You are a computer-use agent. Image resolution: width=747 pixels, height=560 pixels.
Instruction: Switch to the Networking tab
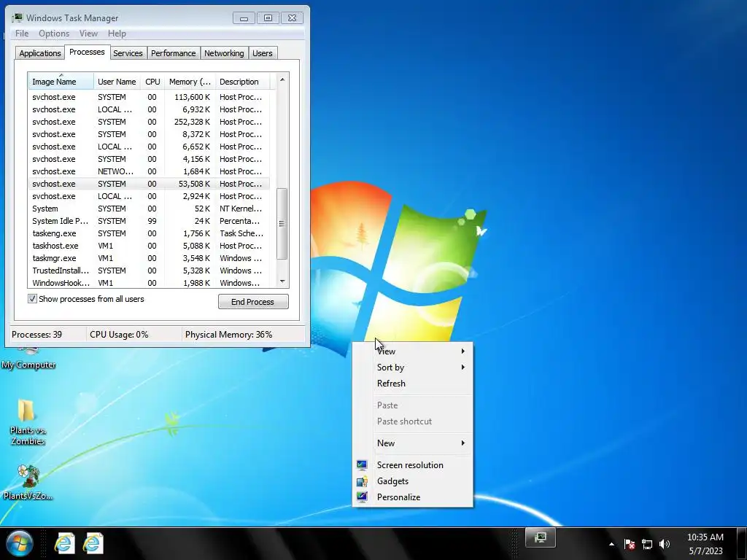[224, 53]
